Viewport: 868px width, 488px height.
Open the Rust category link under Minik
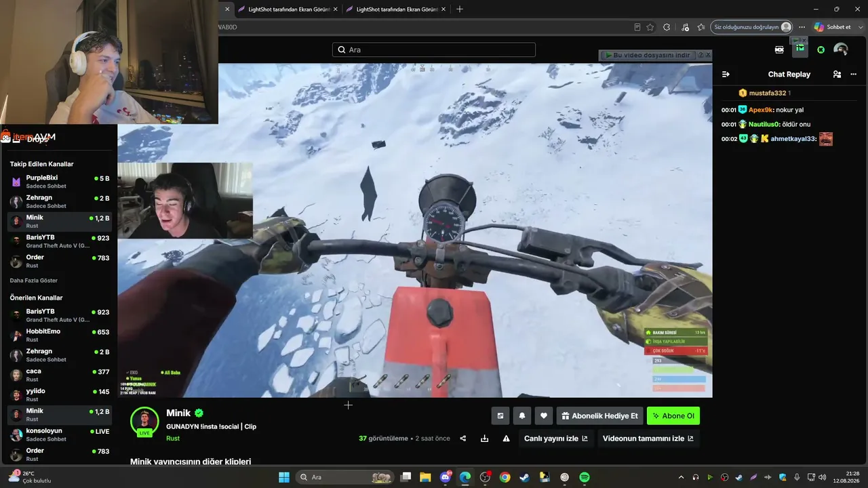tap(173, 439)
